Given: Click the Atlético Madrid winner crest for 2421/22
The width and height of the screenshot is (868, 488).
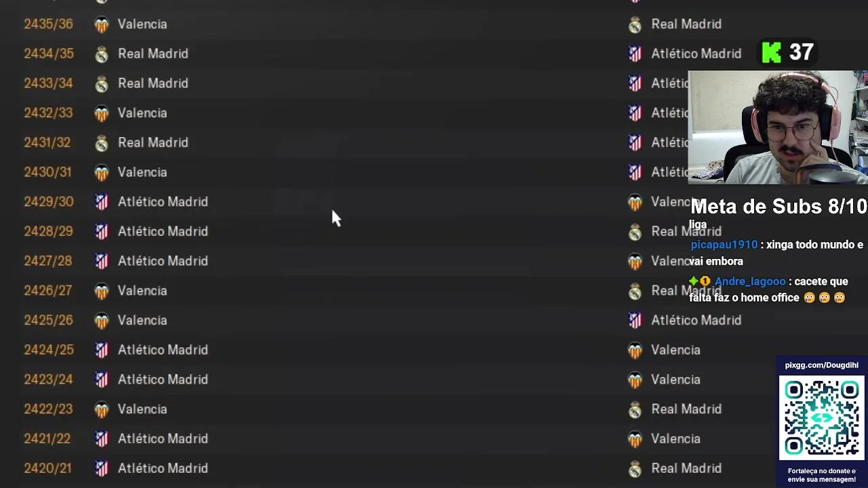Looking at the screenshot, I should [x=102, y=439].
